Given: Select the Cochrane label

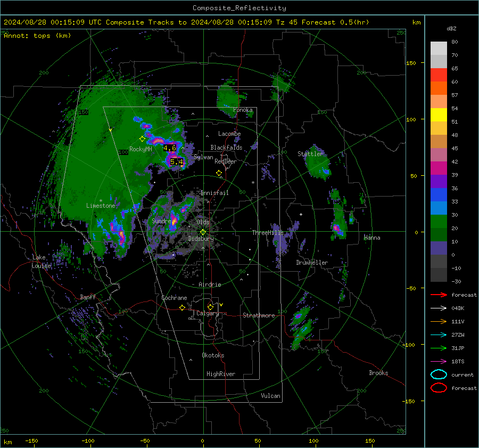Looking at the screenshot, I should (x=174, y=298).
